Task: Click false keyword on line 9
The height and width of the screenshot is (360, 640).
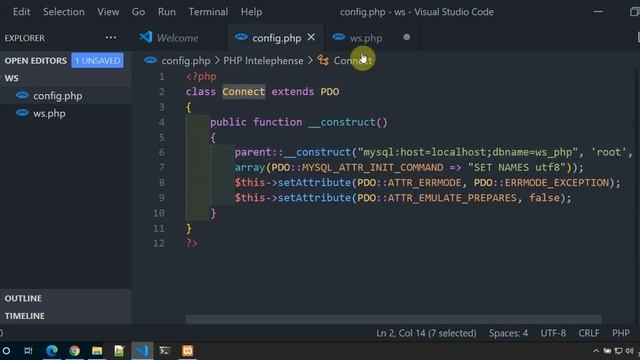Action: coord(544,198)
